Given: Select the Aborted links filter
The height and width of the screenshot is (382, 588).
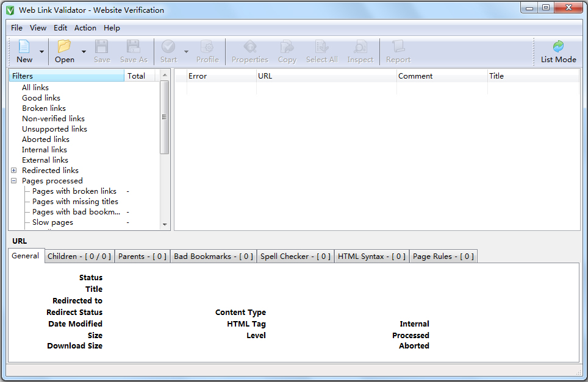Looking at the screenshot, I should click(x=45, y=140).
